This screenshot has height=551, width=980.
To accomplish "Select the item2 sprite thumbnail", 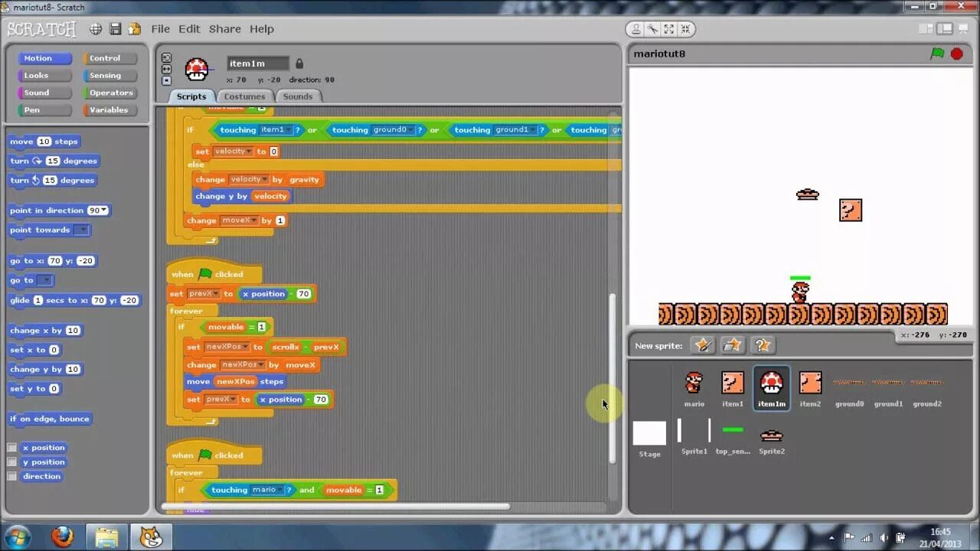I will (810, 388).
